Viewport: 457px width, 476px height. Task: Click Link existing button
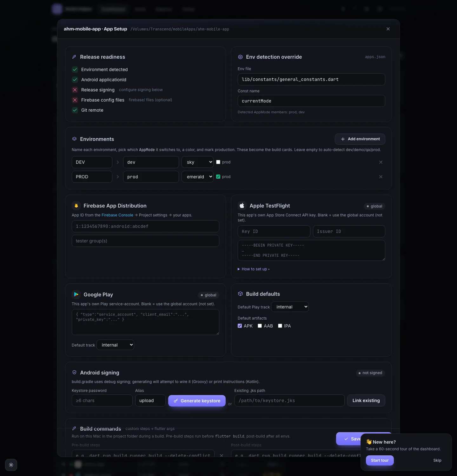(x=366, y=400)
